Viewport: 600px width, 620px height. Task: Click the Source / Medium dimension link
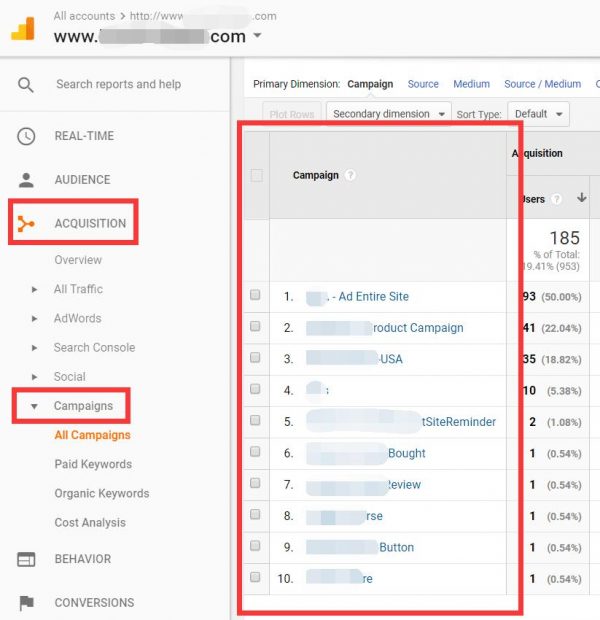pos(542,85)
